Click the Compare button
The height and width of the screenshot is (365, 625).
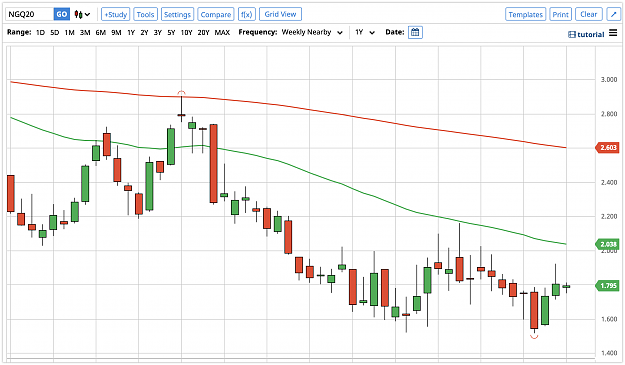click(x=216, y=14)
